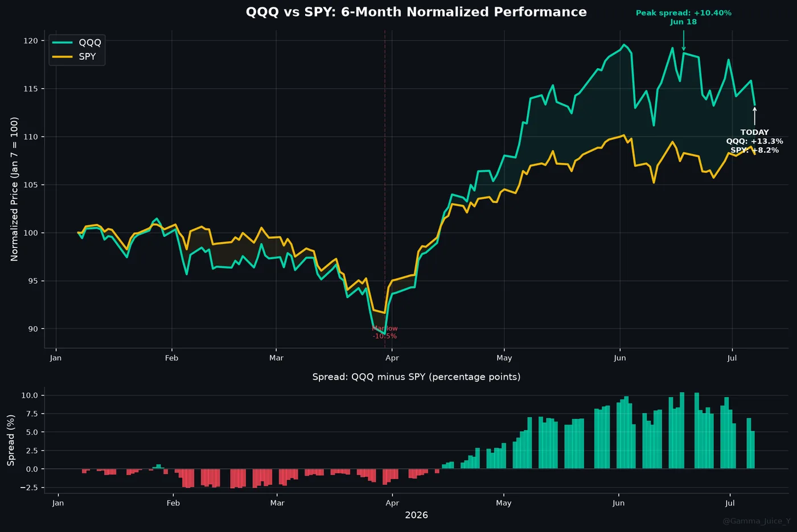Click the 105 tick on the price axis
Image resolution: width=797 pixels, height=532 pixels.
point(31,185)
